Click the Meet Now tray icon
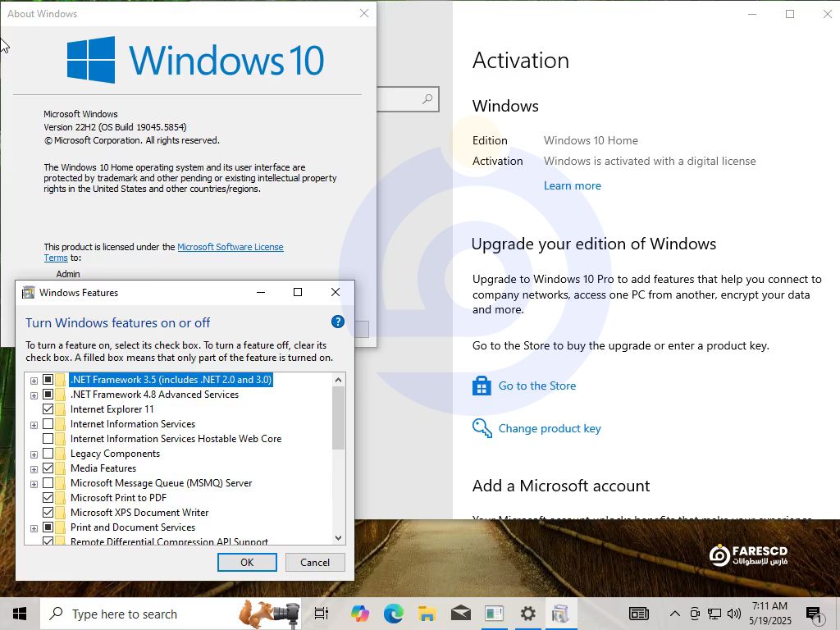This screenshot has height=630, width=840. 695,614
